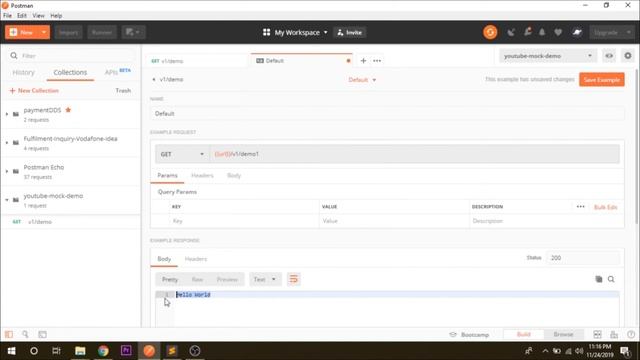The width and height of the screenshot is (640, 360).
Task: Open the example request Body tab
Action: (234, 176)
